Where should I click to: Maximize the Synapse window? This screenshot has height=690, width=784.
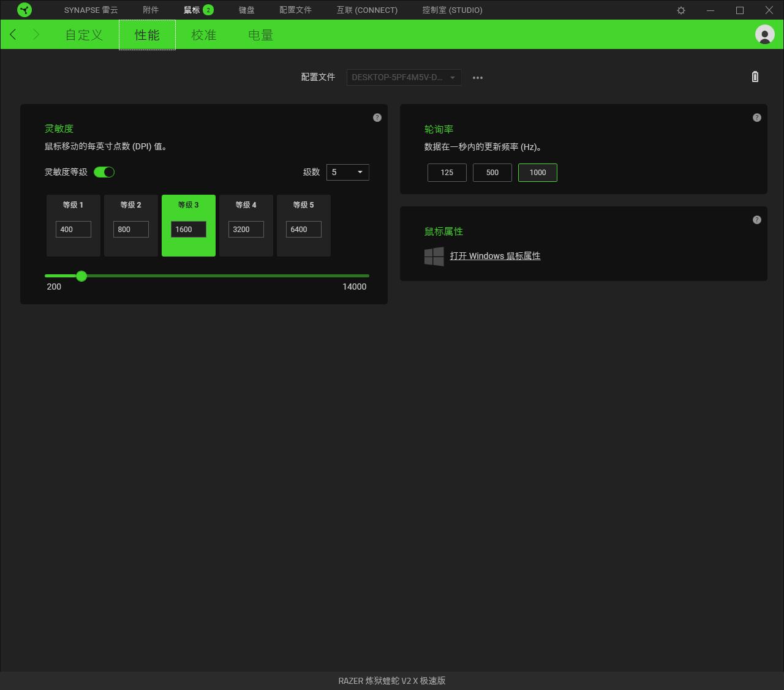740,10
